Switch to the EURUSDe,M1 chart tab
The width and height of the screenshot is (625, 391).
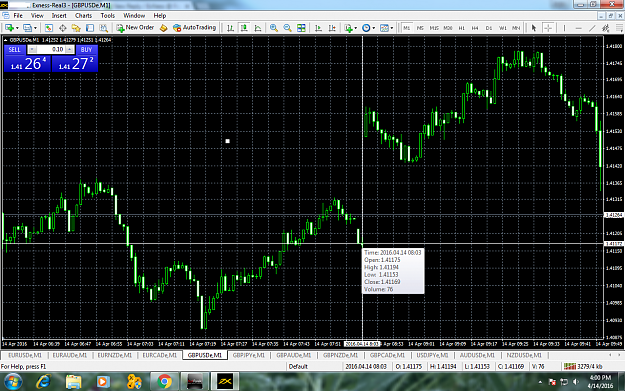click(24, 355)
